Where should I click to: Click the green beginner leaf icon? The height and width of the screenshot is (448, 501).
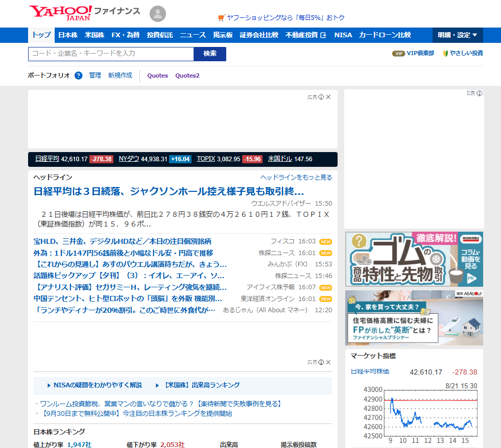point(445,54)
